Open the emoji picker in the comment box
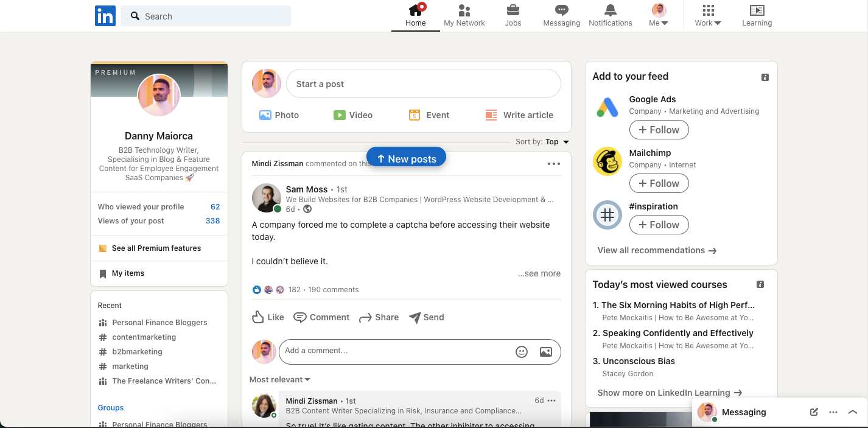This screenshot has height=428, width=868. point(521,351)
